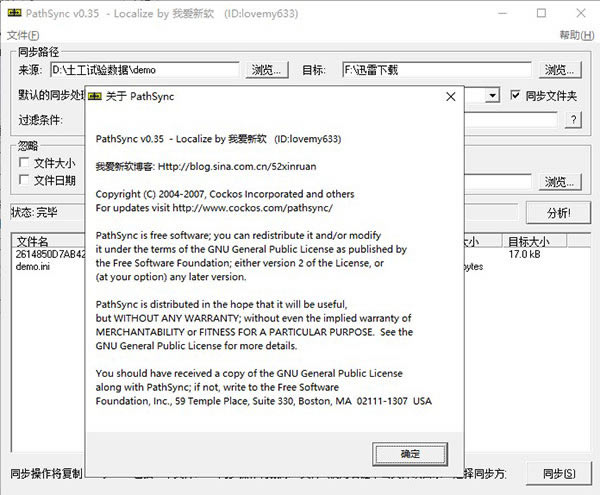600x495 pixels.
Task: Browse for the target folder next to 目标
Action: [x=559, y=70]
